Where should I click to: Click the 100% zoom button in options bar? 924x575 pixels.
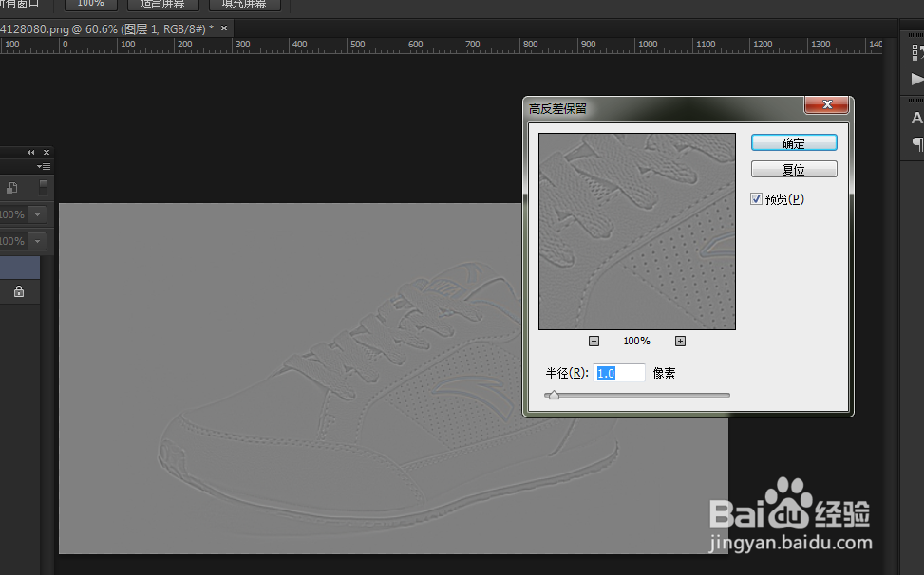click(x=91, y=4)
